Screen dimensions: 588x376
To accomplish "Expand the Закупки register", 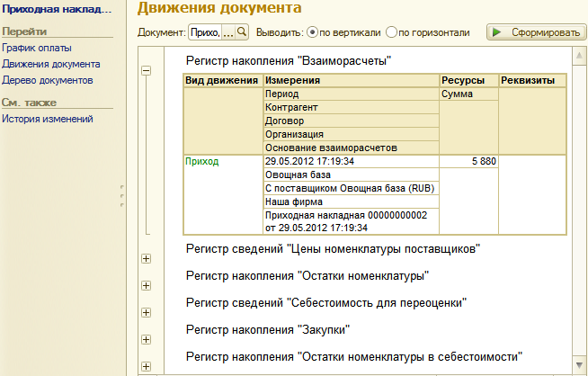I will pyautogui.click(x=147, y=340).
